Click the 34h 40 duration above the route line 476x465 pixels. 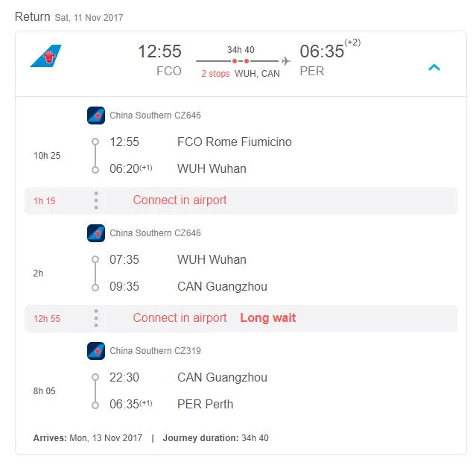tap(241, 50)
